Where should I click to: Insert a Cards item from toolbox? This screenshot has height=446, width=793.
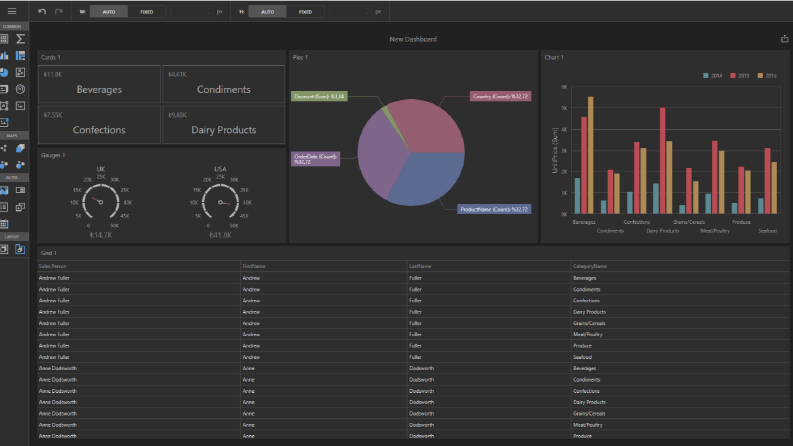click(x=4, y=89)
